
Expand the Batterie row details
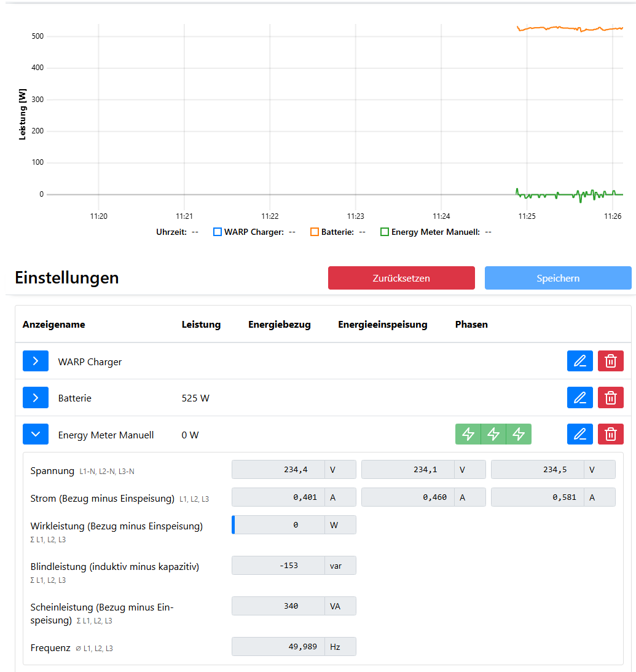point(36,398)
